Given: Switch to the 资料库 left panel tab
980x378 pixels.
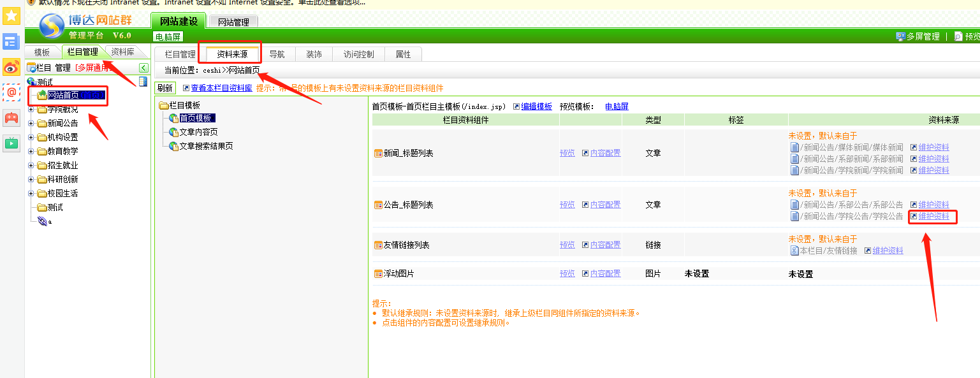Looking at the screenshot, I should (x=122, y=52).
